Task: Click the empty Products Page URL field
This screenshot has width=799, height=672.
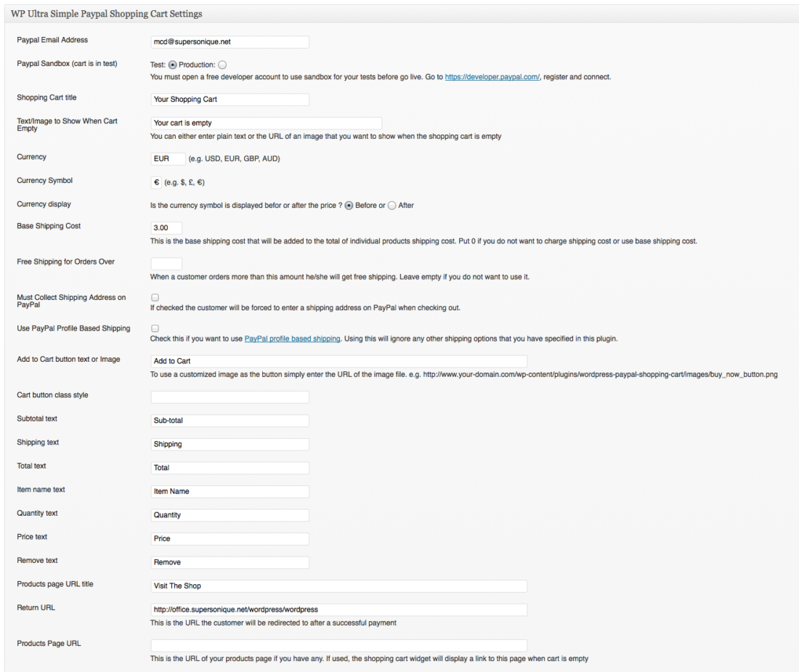Action: [339, 646]
